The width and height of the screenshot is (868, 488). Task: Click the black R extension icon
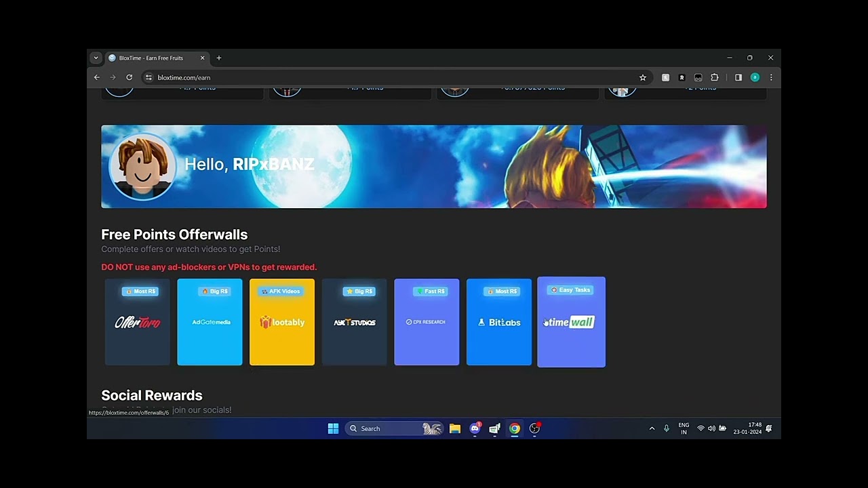(x=682, y=77)
